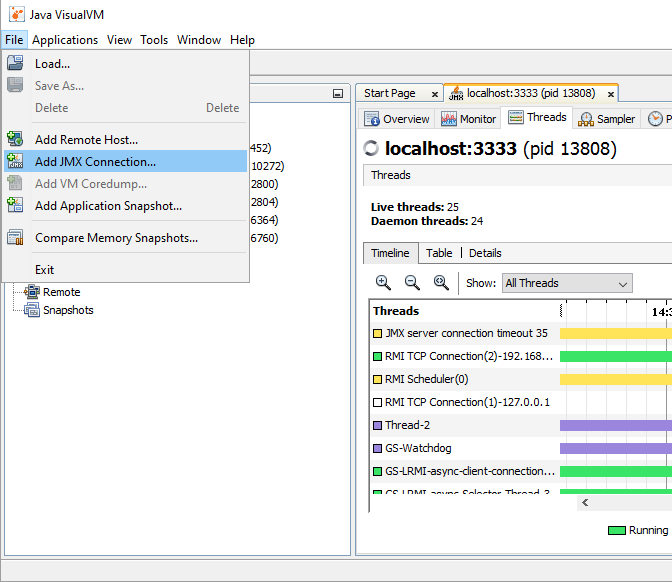Click the Add Remote Host menu icon

tap(15, 139)
